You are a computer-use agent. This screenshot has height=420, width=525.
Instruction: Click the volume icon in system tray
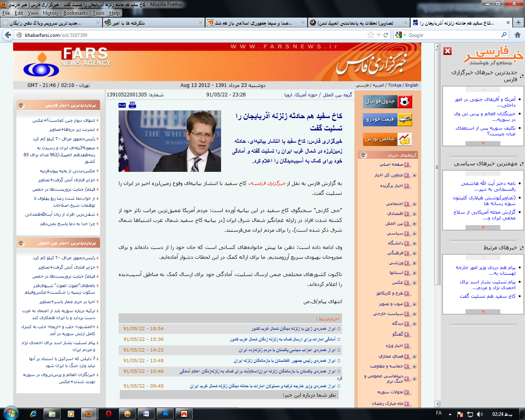click(479, 414)
